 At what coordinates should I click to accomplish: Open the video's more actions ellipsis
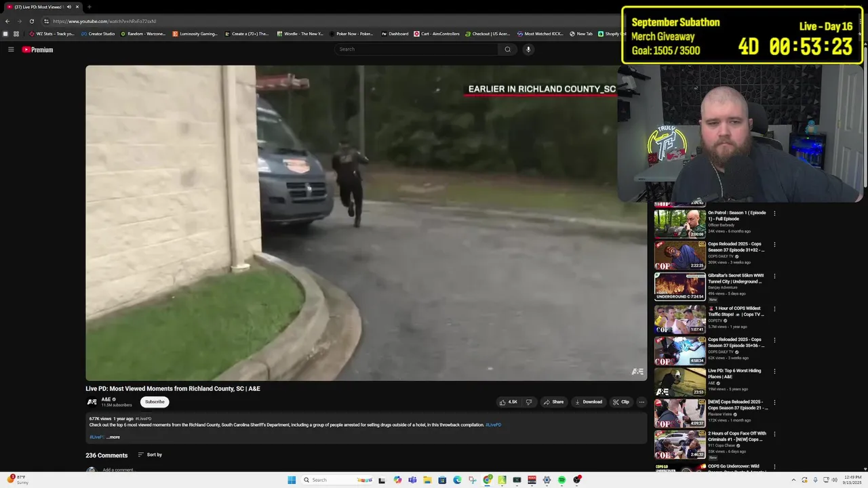[x=642, y=402]
